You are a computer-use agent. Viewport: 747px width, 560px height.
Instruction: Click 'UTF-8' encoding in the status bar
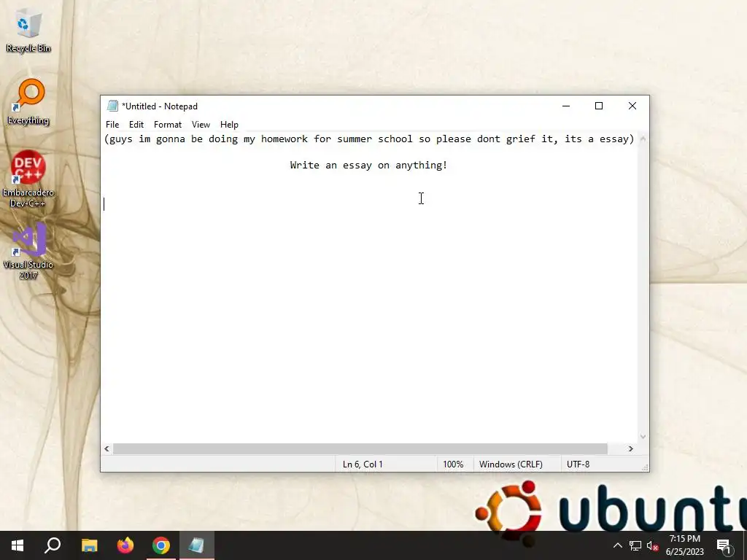(578, 464)
